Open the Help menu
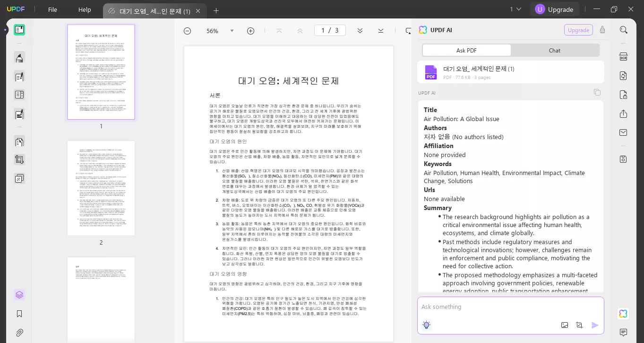The height and width of the screenshot is (343, 644). (85, 9)
